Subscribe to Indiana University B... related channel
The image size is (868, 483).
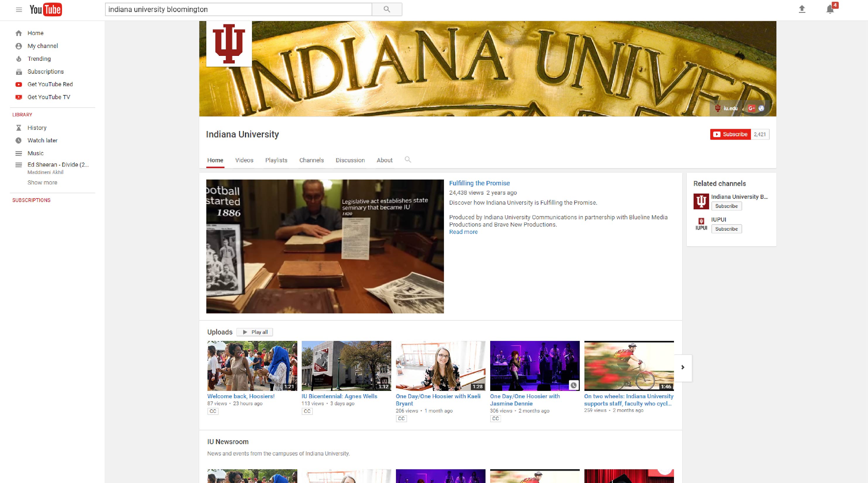pos(726,206)
